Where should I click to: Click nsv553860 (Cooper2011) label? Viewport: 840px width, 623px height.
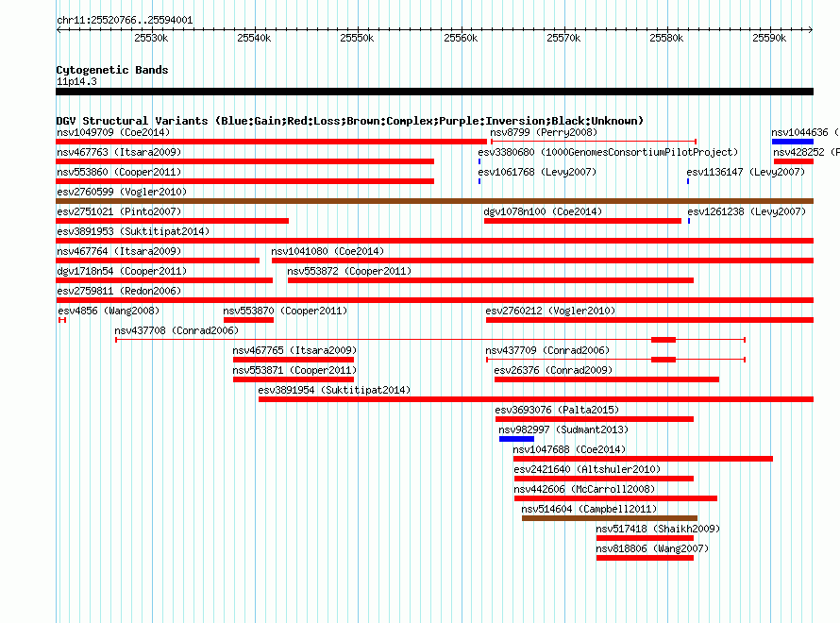pyautogui.click(x=119, y=172)
